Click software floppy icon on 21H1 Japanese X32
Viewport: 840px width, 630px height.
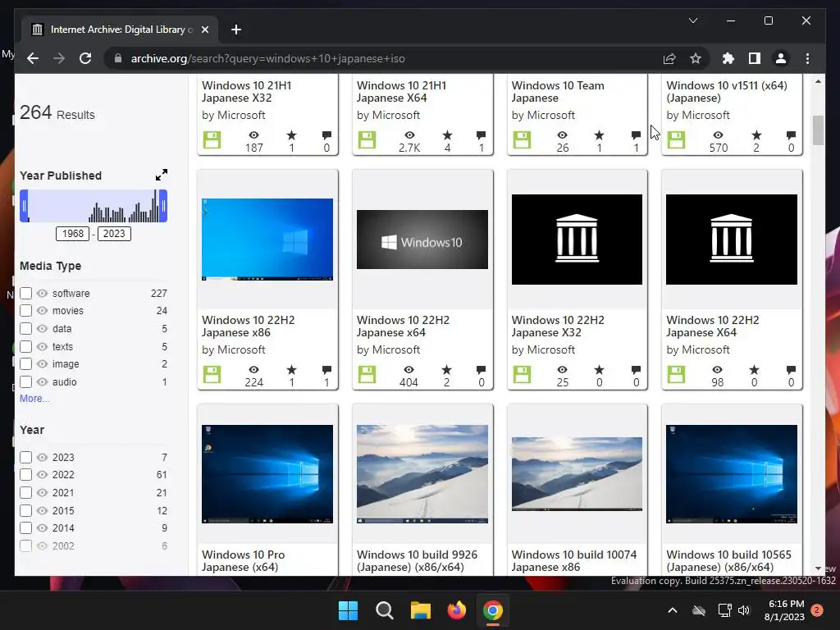[212, 139]
